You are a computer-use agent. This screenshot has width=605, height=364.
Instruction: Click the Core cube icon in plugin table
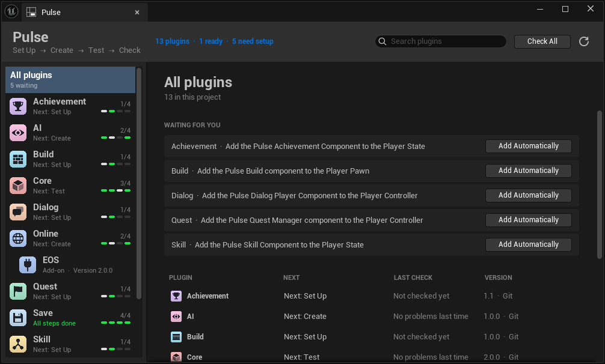[x=176, y=357]
